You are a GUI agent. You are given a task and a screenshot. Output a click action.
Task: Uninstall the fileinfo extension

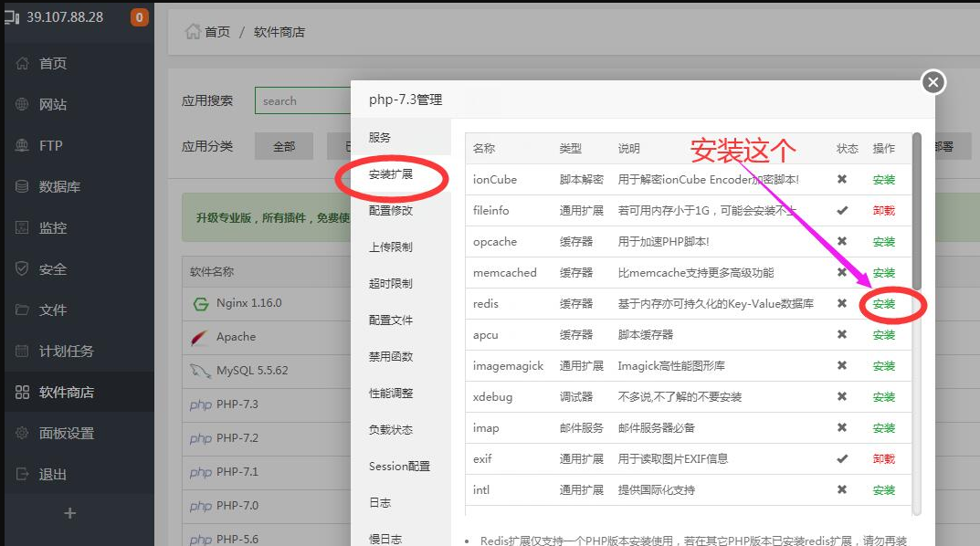click(883, 211)
